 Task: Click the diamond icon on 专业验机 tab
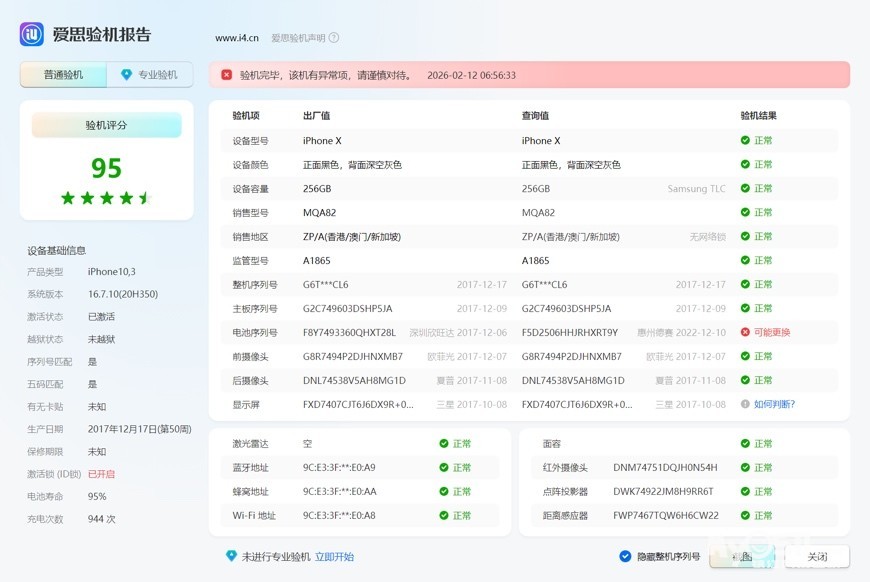tap(126, 75)
